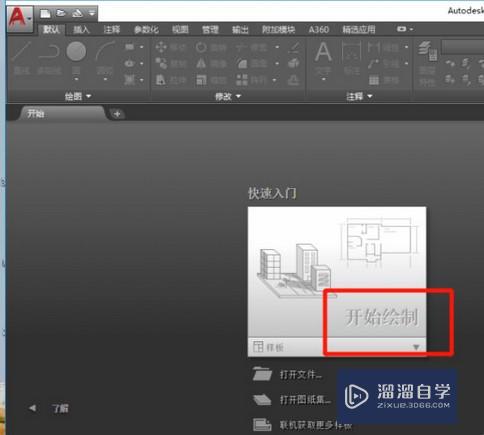This screenshot has height=435, width=484.
Task: Select the Rotate tool
Action: pos(211,47)
